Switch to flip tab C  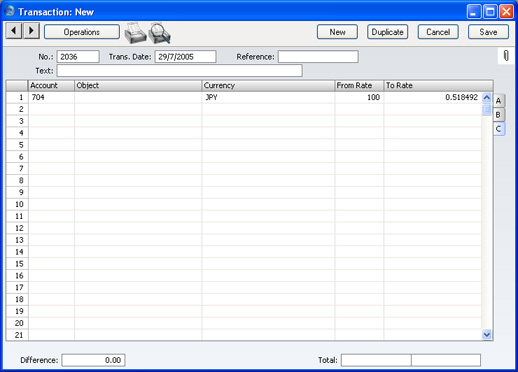point(499,129)
